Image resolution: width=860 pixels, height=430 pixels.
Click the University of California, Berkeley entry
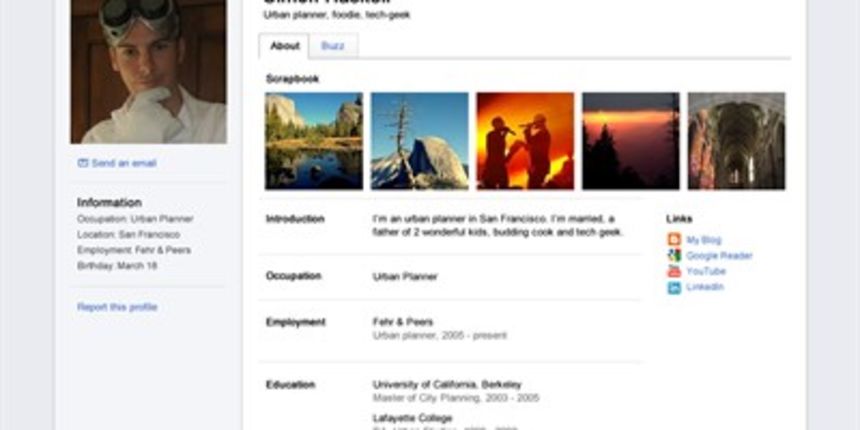click(447, 384)
